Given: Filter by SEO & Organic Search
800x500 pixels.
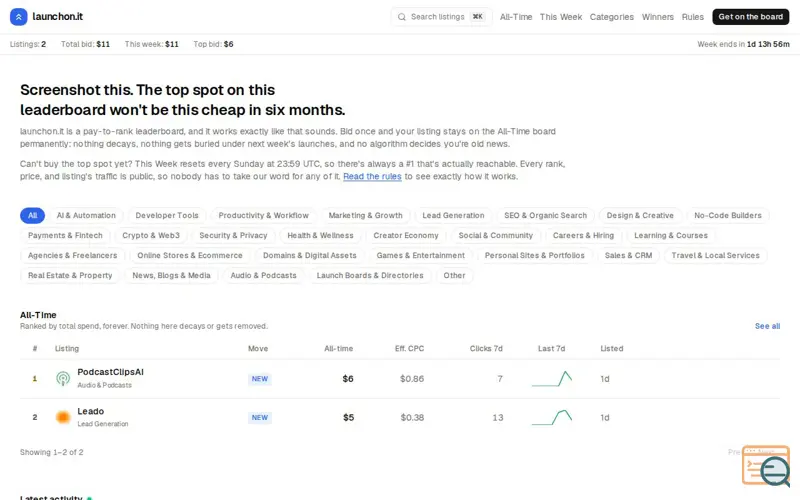Looking at the screenshot, I should point(545,215).
